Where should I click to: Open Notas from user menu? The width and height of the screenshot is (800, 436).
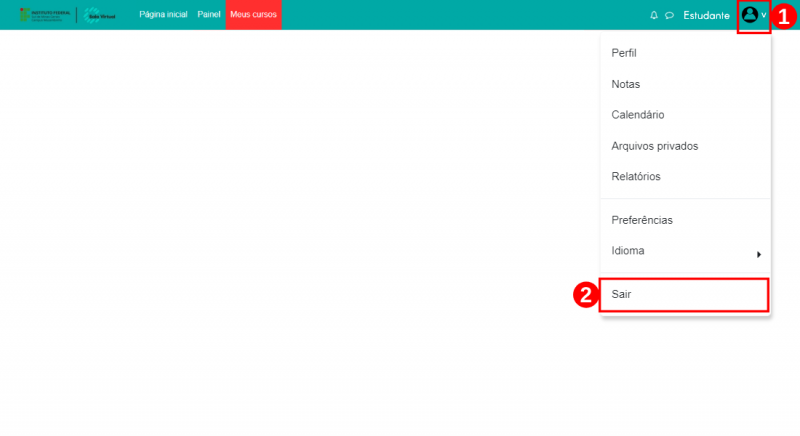[x=685, y=84]
